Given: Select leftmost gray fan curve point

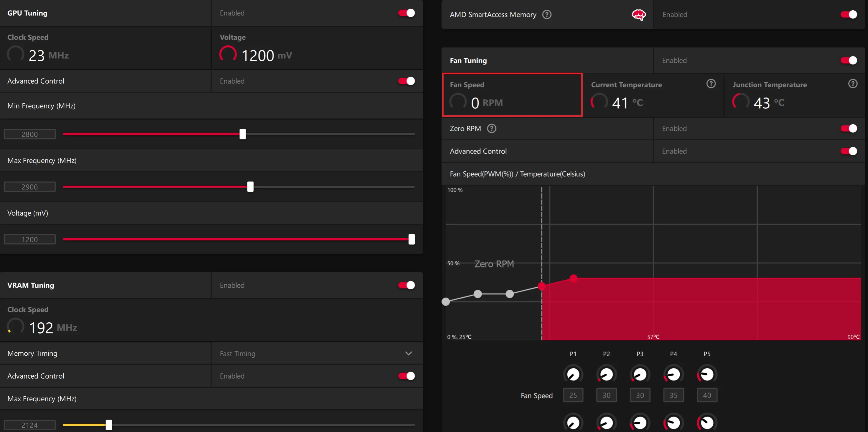Looking at the screenshot, I should [x=445, y=301].
